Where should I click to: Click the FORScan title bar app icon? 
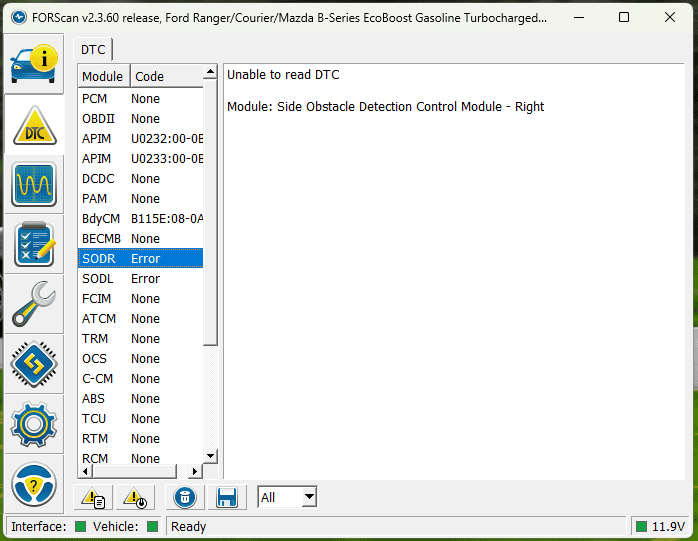pyautogui.click(x=19, y=18)
